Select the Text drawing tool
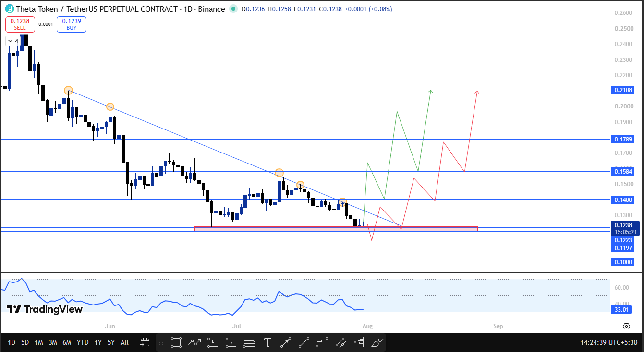This screenshot has width=644, height=352. (x=267, y=342)
